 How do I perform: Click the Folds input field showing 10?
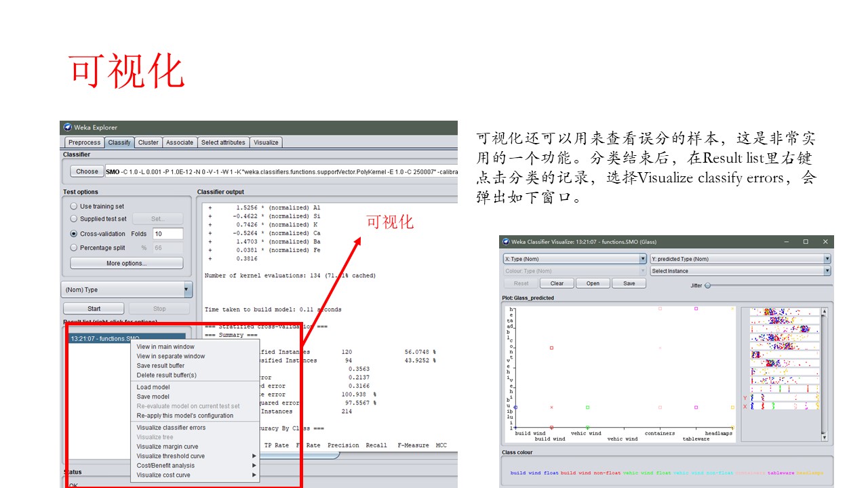click(x=166, y=233)
